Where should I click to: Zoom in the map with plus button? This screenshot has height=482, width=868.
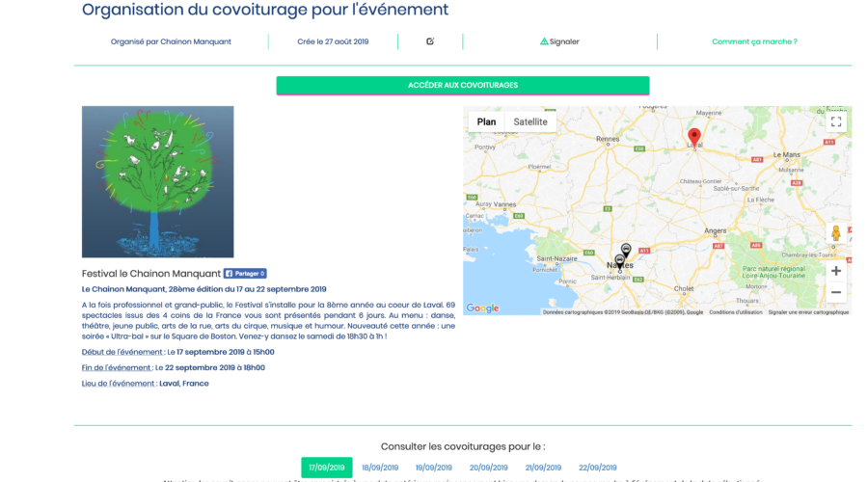836,271
